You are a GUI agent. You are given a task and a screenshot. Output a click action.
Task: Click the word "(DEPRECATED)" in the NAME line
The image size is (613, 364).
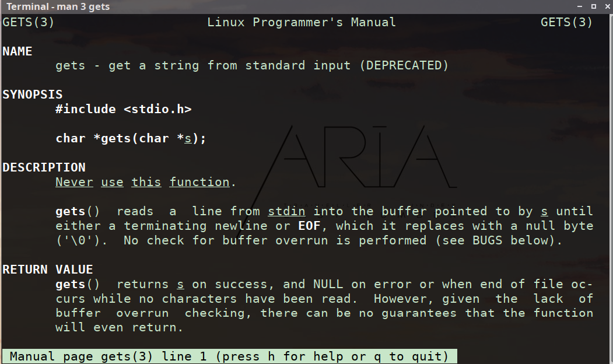[404, 65]
